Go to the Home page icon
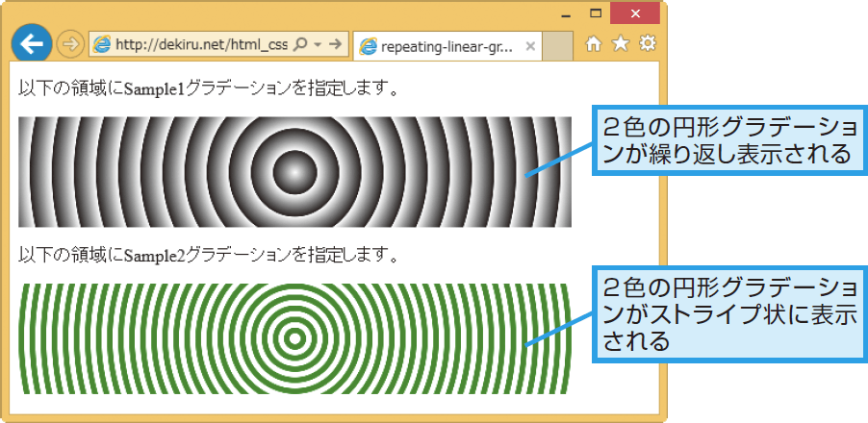868x423 pixels. 595,43
